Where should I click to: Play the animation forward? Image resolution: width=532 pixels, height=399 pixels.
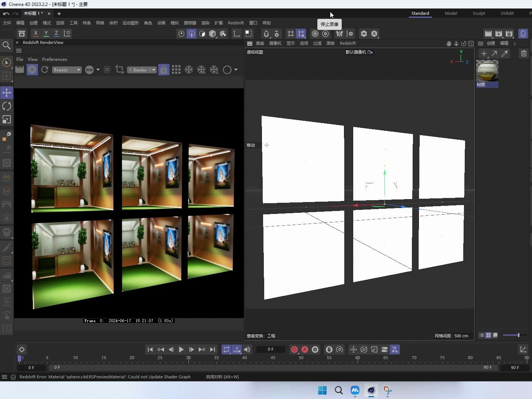[x=181, y=349]
